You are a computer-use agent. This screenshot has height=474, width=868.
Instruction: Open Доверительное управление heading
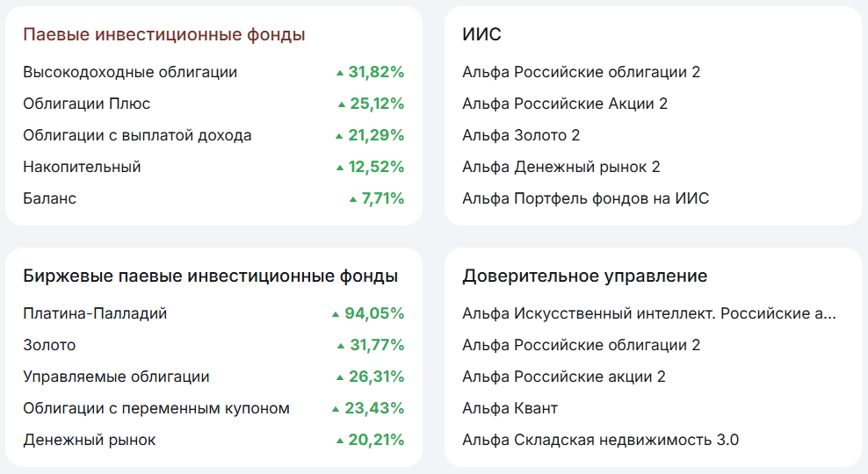point(584,276)
